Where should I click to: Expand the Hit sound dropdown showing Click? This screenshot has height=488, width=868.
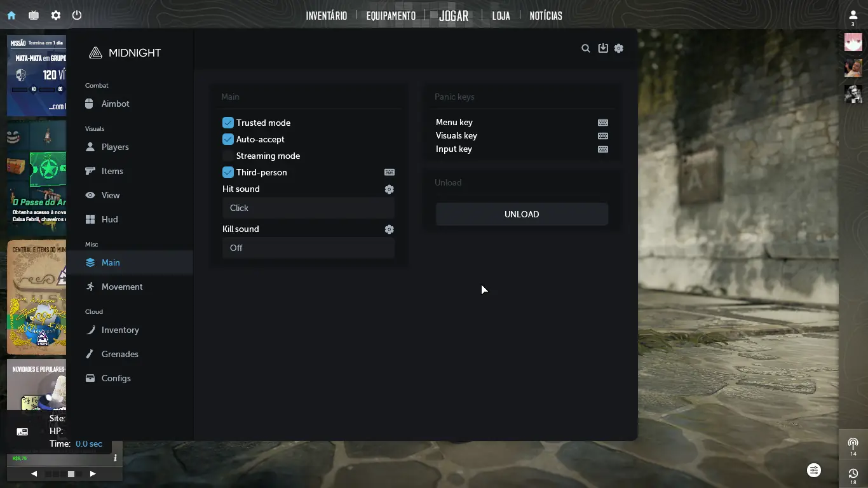point(308,208)
